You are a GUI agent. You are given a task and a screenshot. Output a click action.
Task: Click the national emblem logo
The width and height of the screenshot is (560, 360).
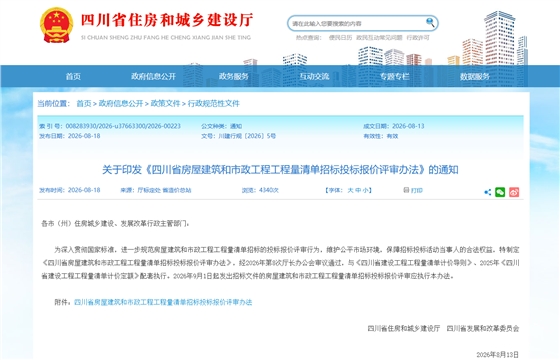pyautogui.click(x=56, y=25)
